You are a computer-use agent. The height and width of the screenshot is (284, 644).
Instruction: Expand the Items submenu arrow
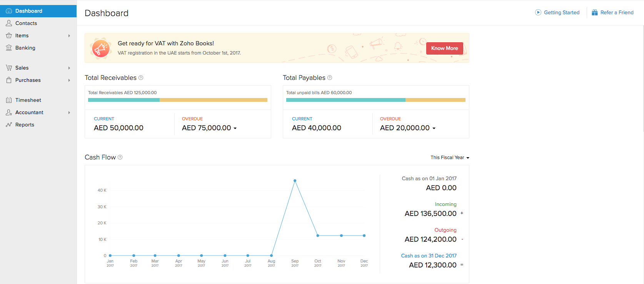69,36
